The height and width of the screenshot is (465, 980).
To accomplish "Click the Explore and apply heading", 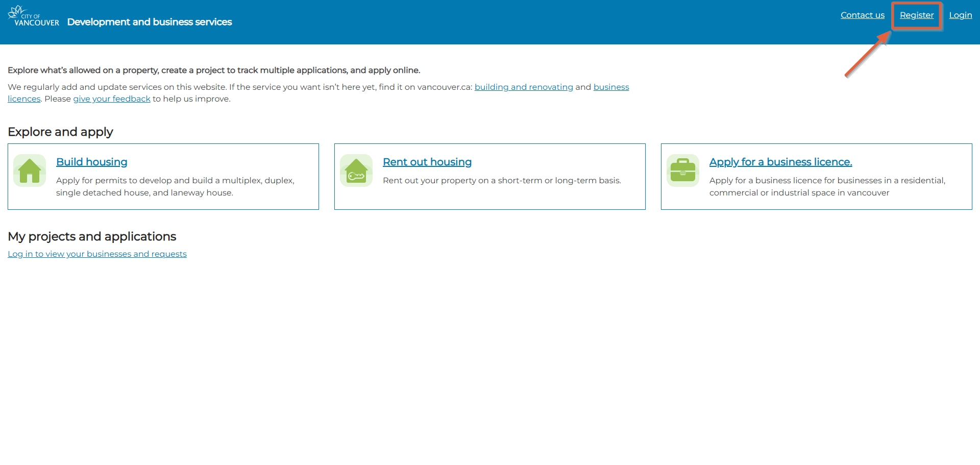I will coord(60,132).
